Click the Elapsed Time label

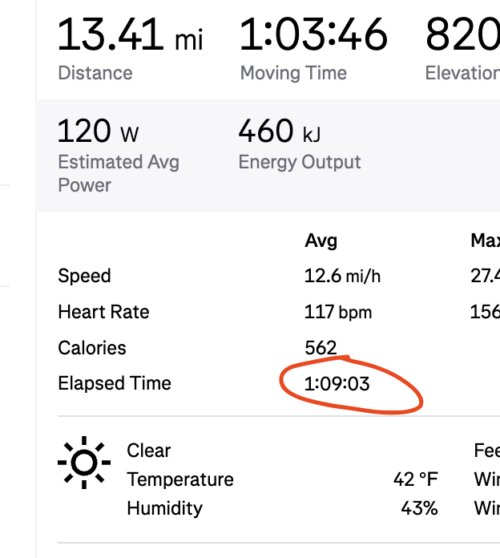click(115, 383)
